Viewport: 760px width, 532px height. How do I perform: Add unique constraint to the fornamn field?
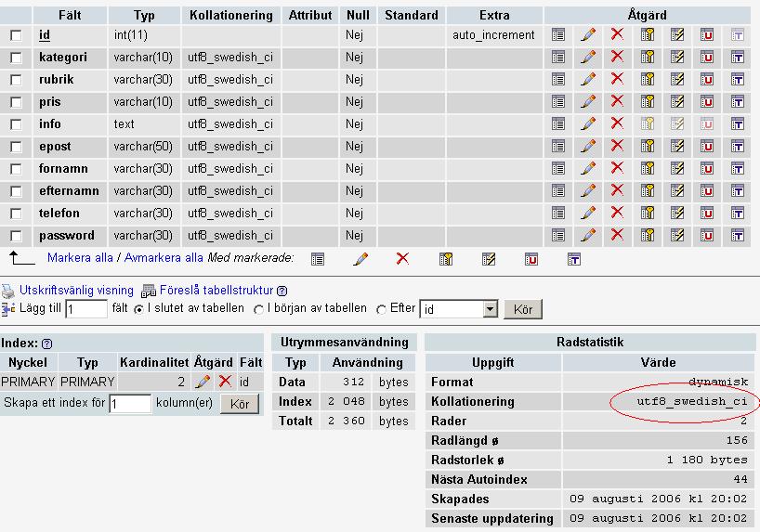coord(707,169)
